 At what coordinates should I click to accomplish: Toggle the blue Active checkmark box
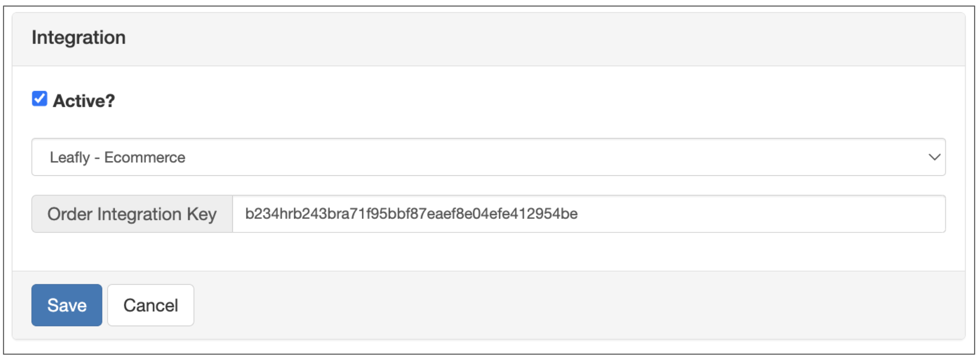39,99
